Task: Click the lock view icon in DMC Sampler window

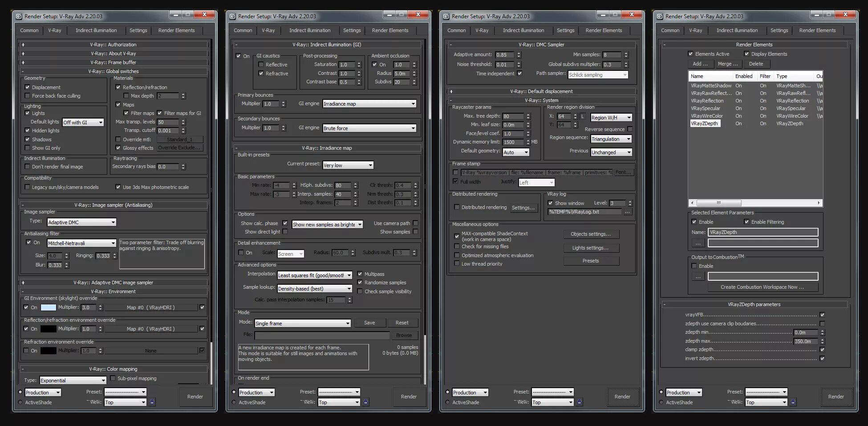Action: click(x=579, y=402)
